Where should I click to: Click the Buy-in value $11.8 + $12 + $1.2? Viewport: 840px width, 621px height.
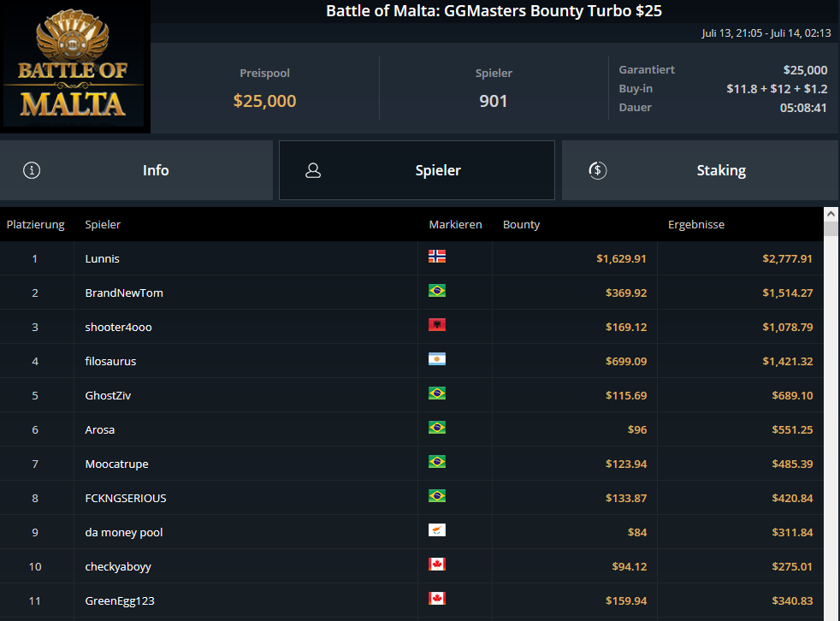coord(777,89)
